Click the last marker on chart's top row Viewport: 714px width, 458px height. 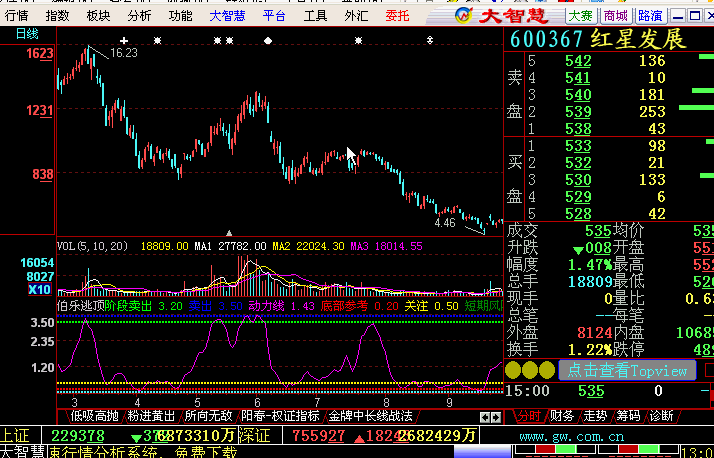pos(430,41)
